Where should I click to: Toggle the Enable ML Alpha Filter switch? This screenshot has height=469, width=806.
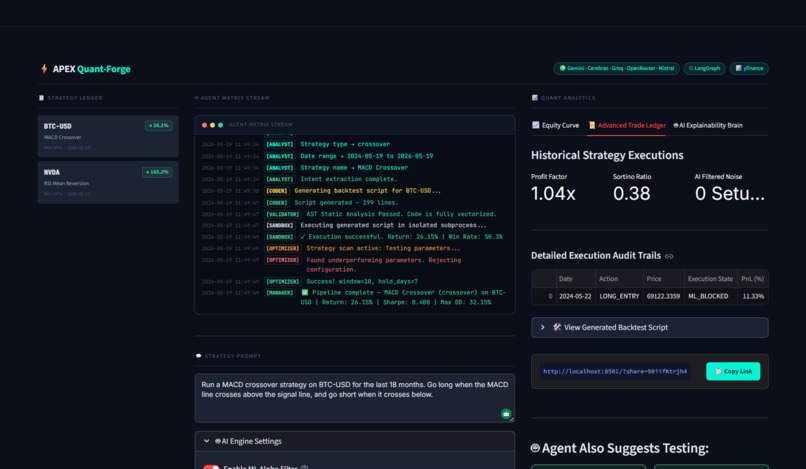[x=211, y=467]
